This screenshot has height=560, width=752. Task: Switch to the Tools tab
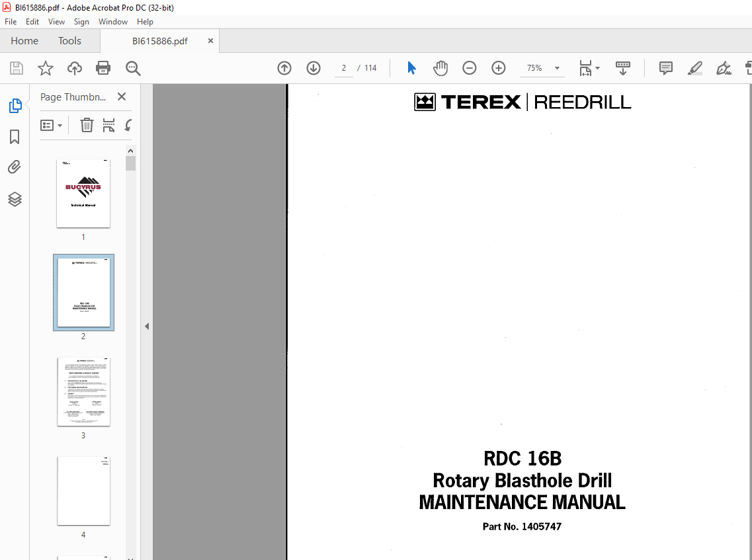[x=69, y=41]
